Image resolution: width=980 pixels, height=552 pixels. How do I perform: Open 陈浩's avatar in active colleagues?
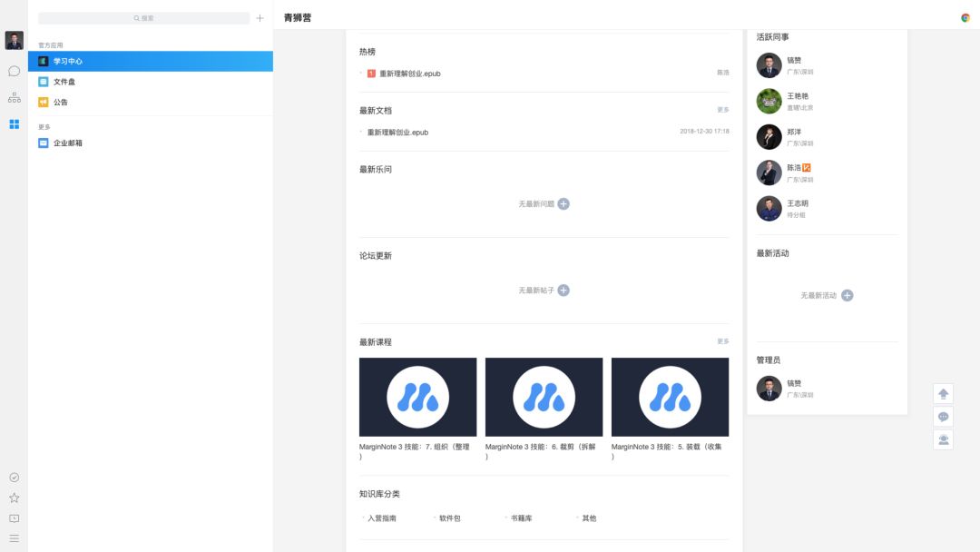point(769,172)
